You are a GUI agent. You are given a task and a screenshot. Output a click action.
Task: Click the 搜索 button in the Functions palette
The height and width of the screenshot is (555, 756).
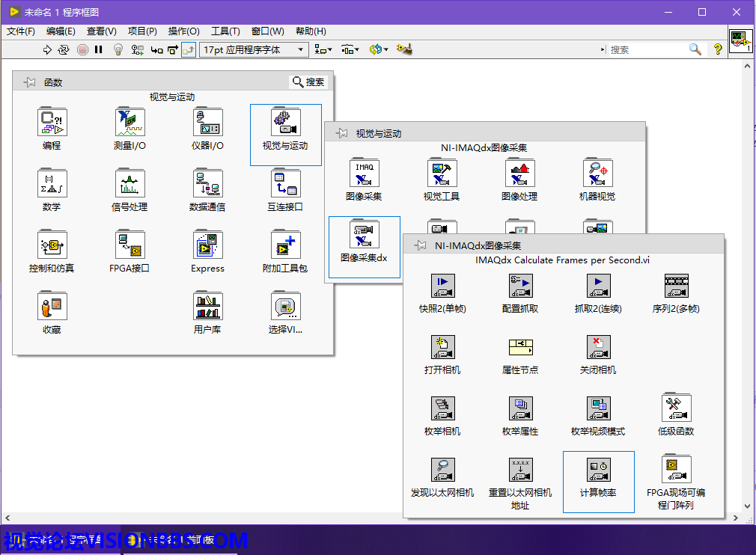pyautogui.click(x=308, y=82)
